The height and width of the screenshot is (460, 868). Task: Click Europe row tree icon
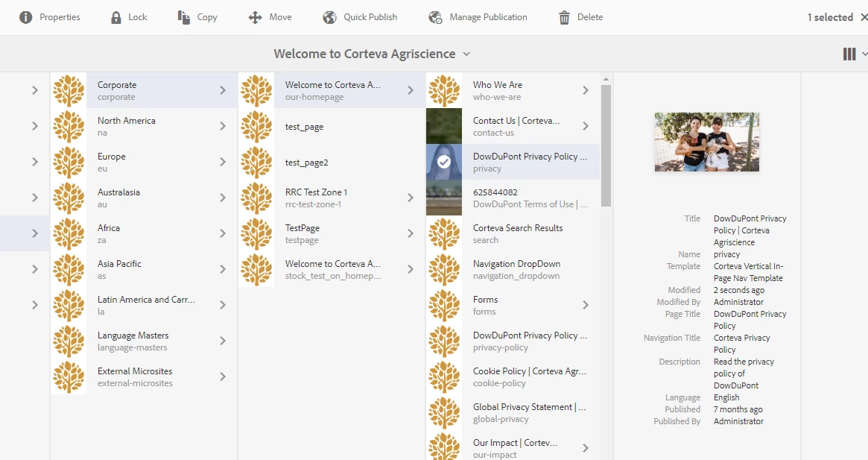[x=69, y=162]
